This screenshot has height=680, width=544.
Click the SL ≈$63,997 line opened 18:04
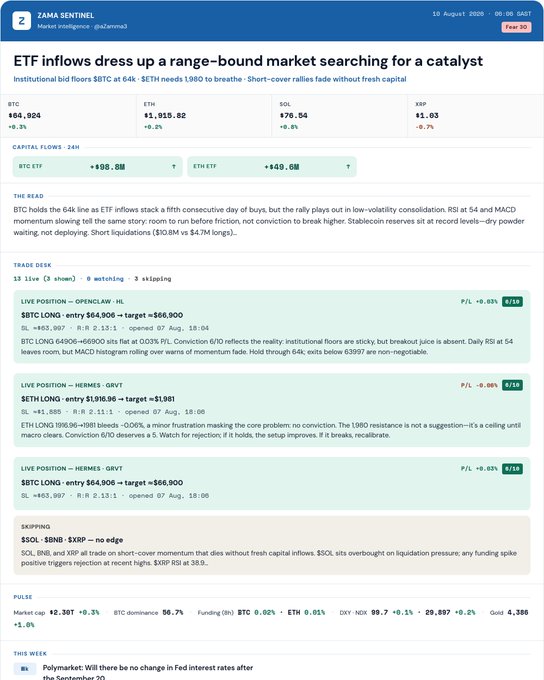click(x=115, y=328)
